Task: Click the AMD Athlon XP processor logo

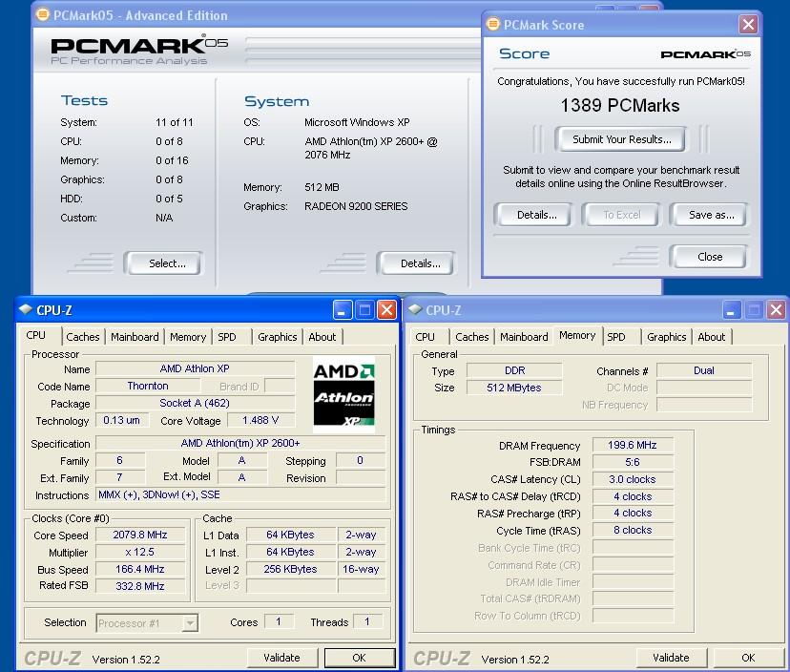Action: click(x=344, y=394)
